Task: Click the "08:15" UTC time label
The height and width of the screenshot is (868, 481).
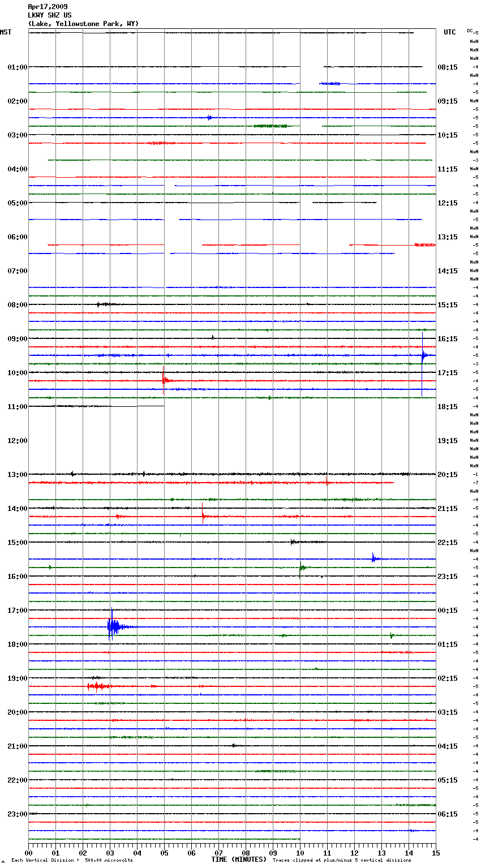Action: pos(448,67)
